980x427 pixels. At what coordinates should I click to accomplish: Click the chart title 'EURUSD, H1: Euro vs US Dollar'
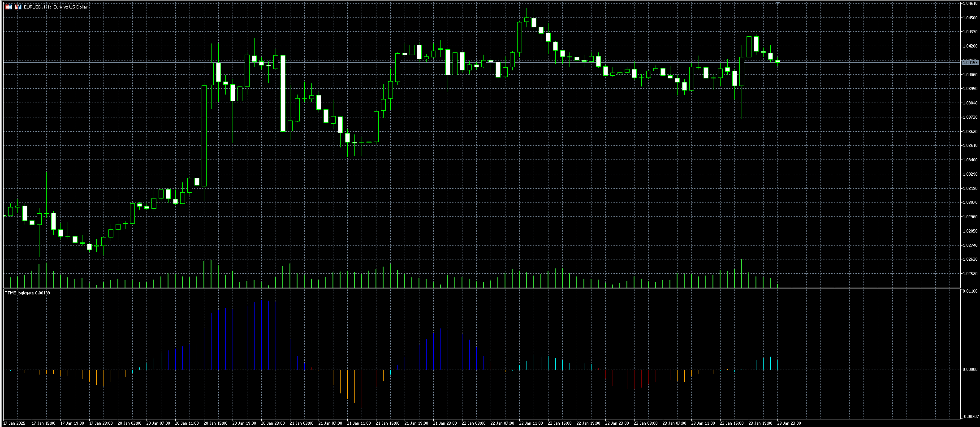56,7
